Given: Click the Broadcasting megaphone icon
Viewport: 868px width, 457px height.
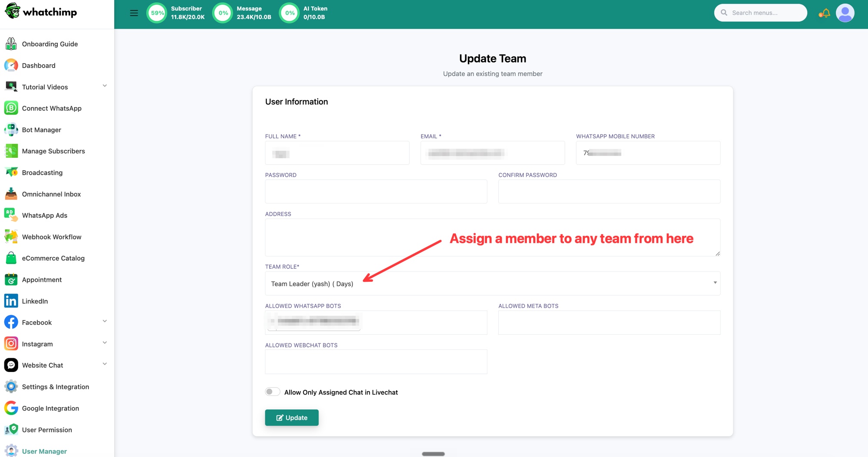Looking at the screenshot, I should coord(11,173).
